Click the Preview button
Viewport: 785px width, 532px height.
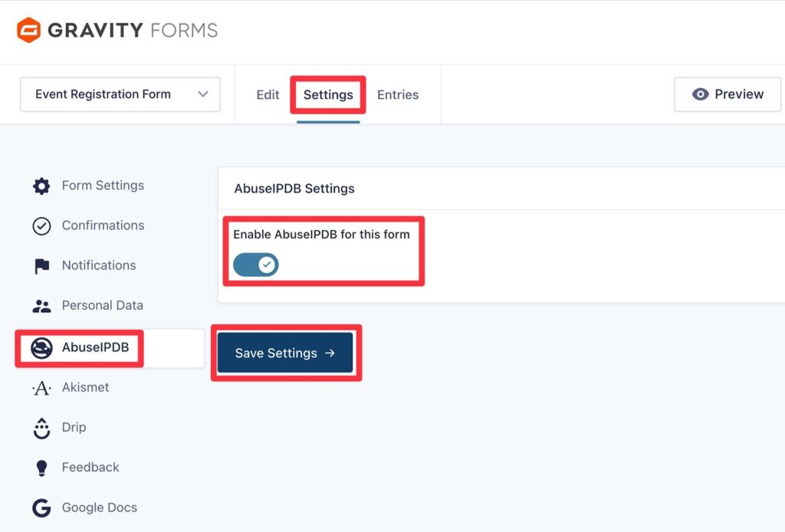pyautogui.click(x=728, y=94)
